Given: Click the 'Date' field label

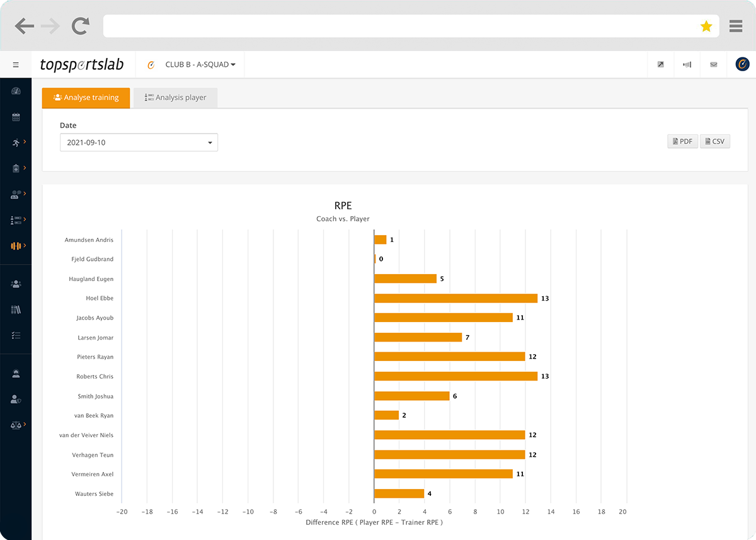Looking at the screenshot, I should tap(68, 125).
